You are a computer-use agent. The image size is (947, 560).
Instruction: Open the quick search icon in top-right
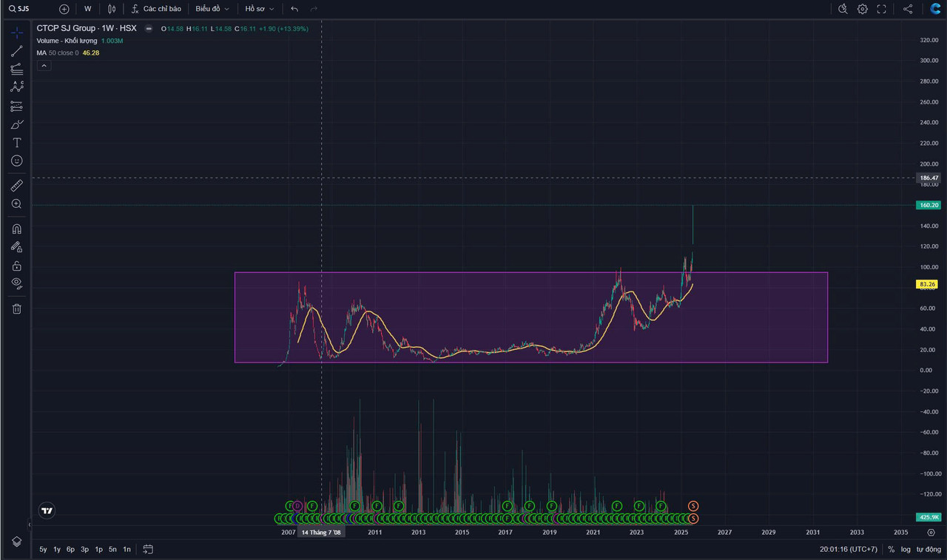click(x=843, y=9)
